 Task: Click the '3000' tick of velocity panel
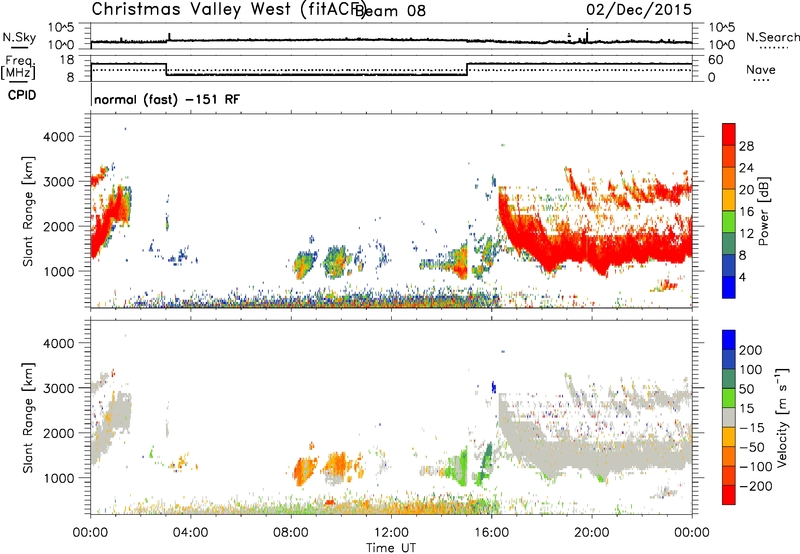pyautogui.click(x=58, y=388)
